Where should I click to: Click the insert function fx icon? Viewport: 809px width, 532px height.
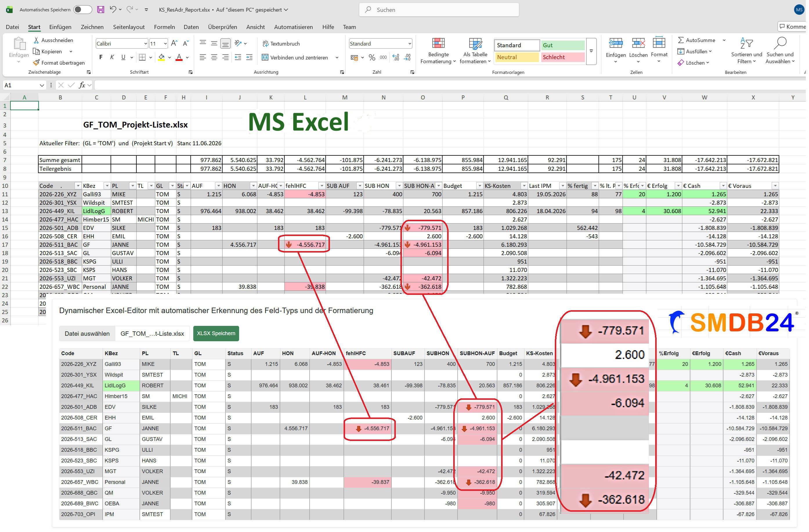click(82, 85)
